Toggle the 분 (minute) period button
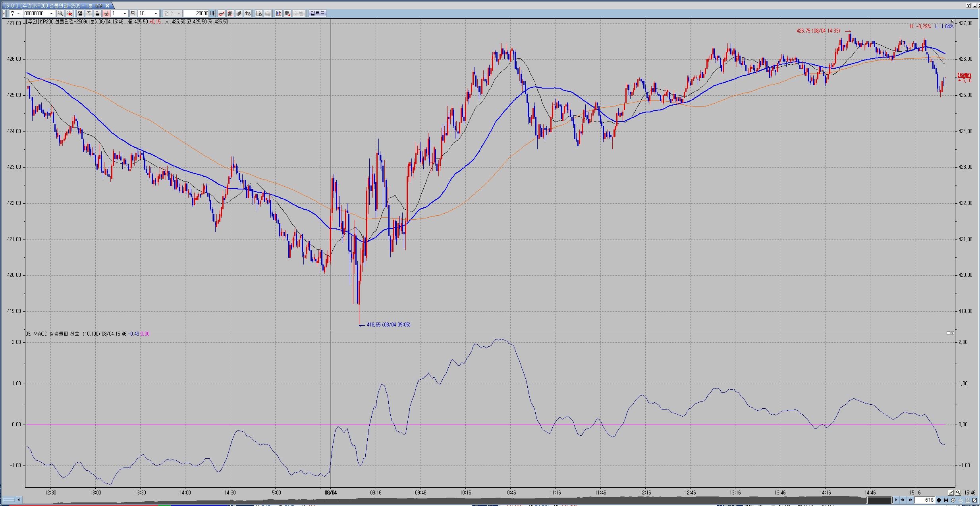The width and height of the screenshot is (980, 506). point(106,14)
